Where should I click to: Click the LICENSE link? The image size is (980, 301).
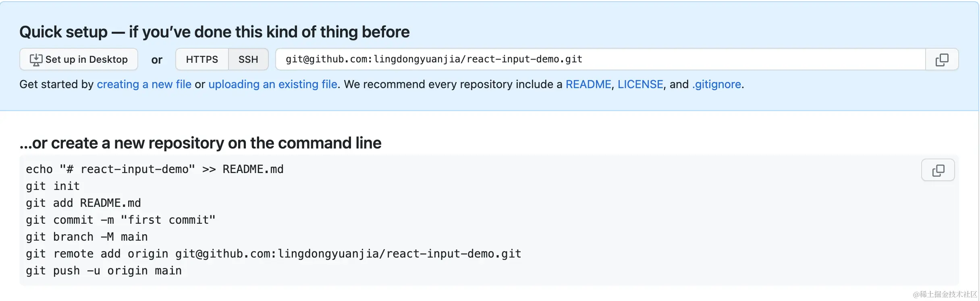coord(640,84)
